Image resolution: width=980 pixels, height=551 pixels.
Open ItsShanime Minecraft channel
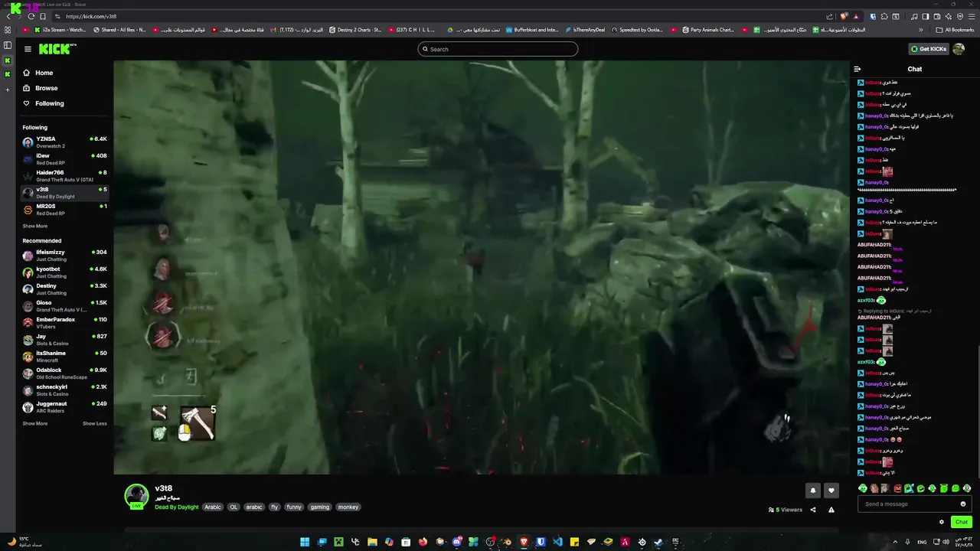[x=64, y=357]
